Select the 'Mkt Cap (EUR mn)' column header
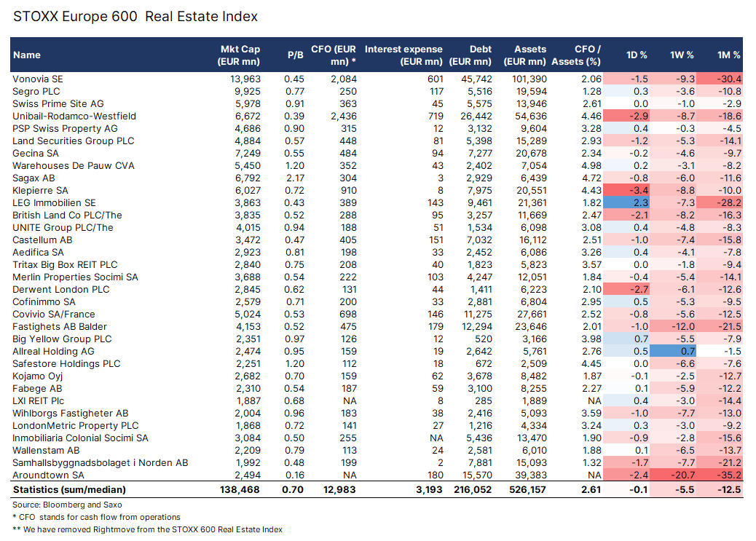 (x=238, y=55)
